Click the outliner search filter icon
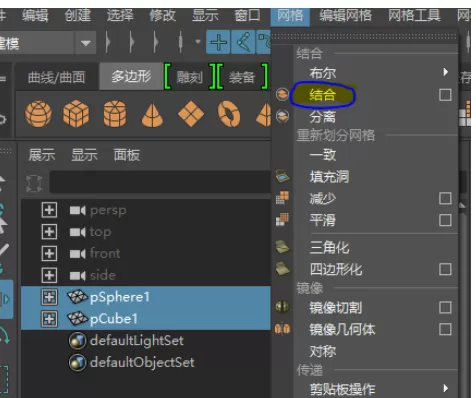The height and width of the screenshot is (398, 476). pyautogui.click(x=34, y=183)
